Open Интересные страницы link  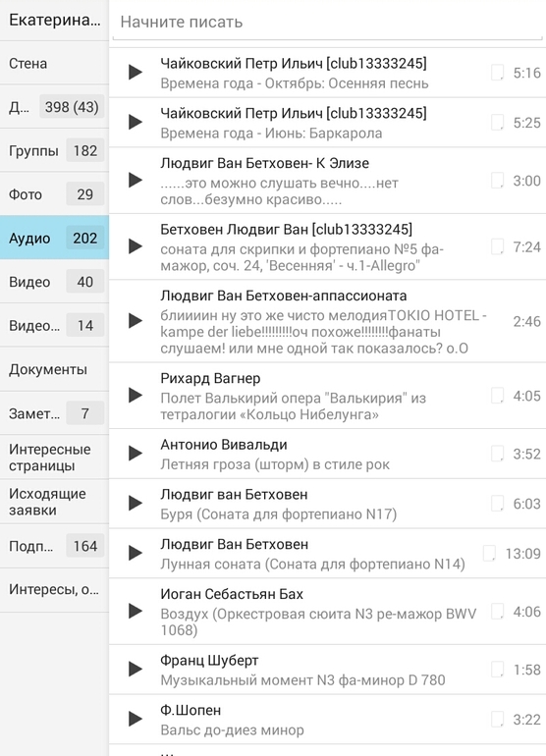(54, 458)
